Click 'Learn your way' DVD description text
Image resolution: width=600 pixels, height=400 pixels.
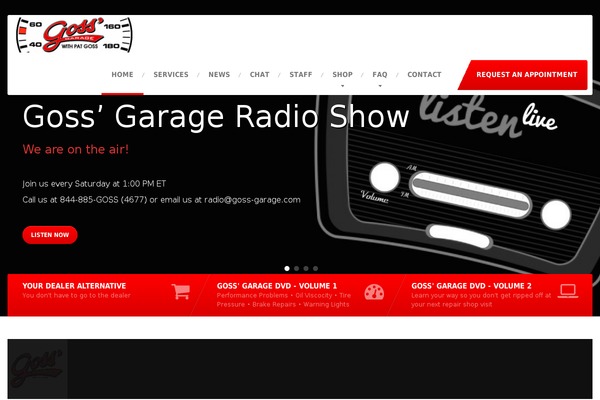(481, 300)
